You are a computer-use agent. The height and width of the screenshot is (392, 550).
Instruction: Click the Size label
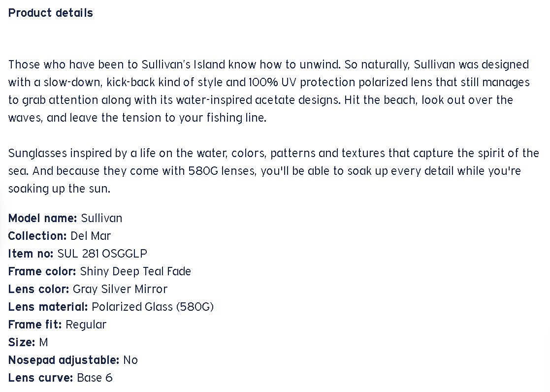coord(22,342)
